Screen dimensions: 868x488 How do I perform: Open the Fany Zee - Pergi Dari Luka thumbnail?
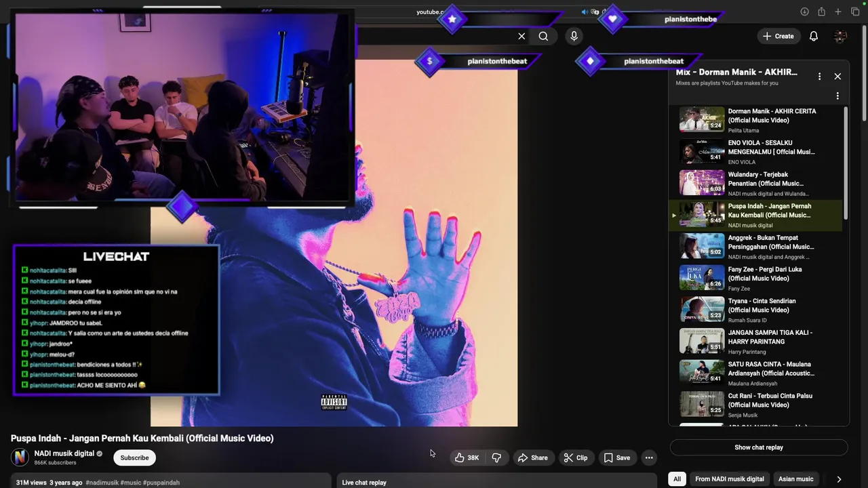tap(702, 278)
